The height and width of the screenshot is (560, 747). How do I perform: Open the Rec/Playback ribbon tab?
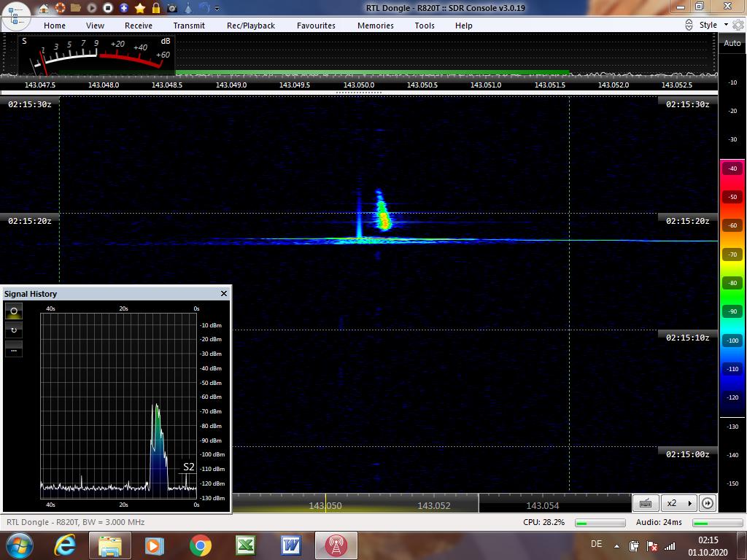251,26
